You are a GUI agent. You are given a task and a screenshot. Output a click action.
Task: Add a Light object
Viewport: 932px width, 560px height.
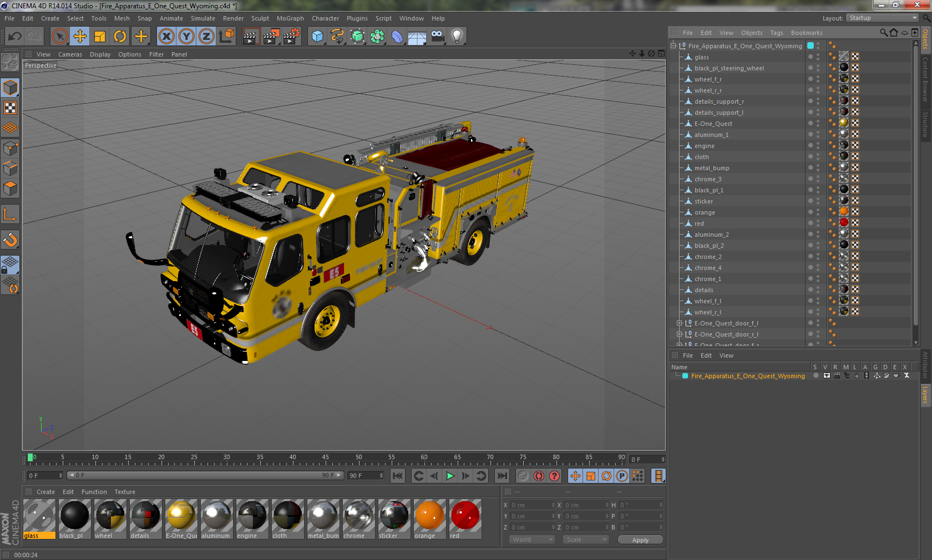[457, 37]
